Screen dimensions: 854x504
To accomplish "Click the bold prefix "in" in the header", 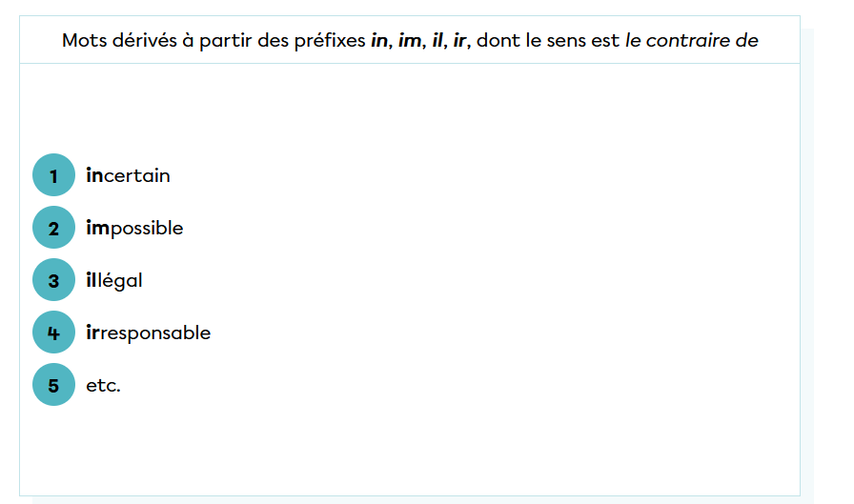I will pos(380,41).
